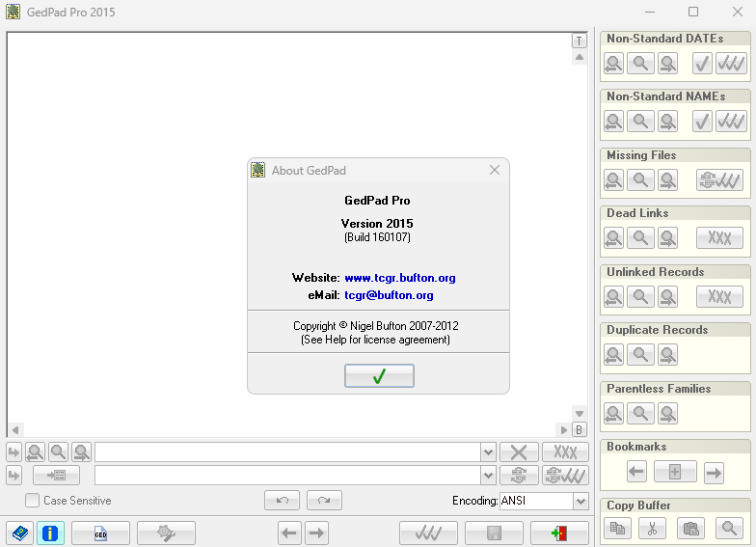
Task: Navigate forward with the bottom right arrow
Action: point(316,533)
